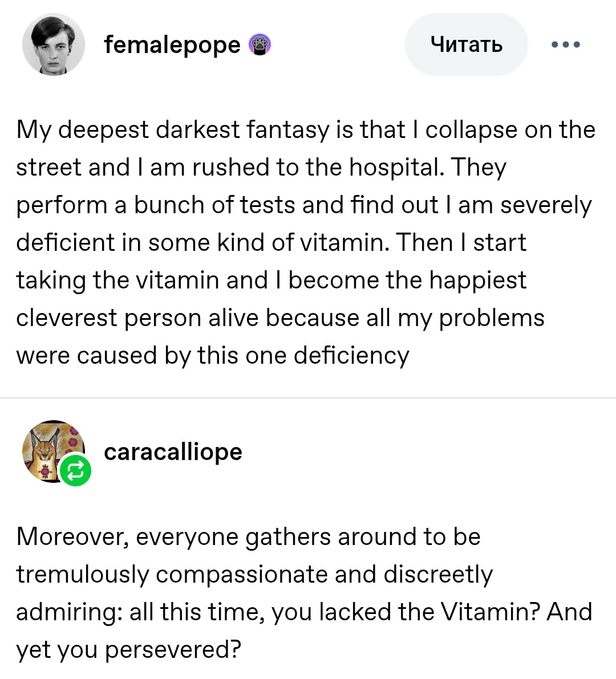Screen dimensions: 616x679
Task: Click the line 'perform a bunch of tests'
Action: [303, 205]
